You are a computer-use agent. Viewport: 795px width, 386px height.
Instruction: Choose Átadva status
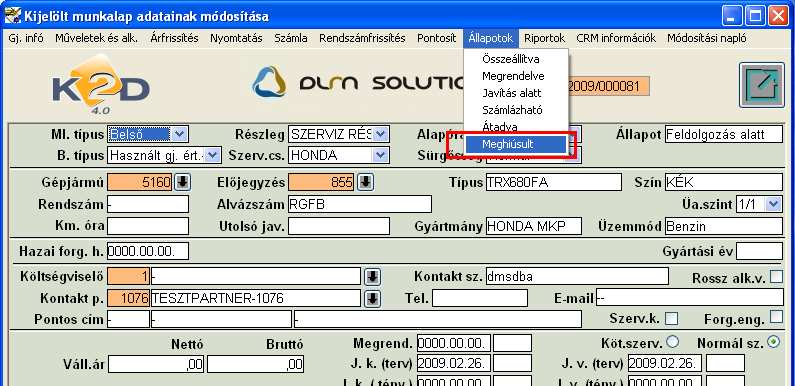[516, 127]
